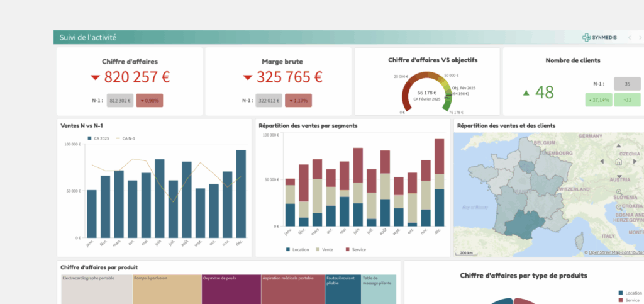The height and width of the screenshot is (304, 644).
Task: Click the déc. bar in Ventes N vs N-1
Action: click(x=241, y=194)
